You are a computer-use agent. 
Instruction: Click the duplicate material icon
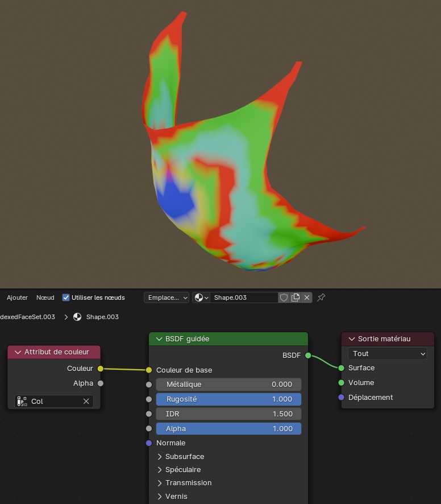295,298
